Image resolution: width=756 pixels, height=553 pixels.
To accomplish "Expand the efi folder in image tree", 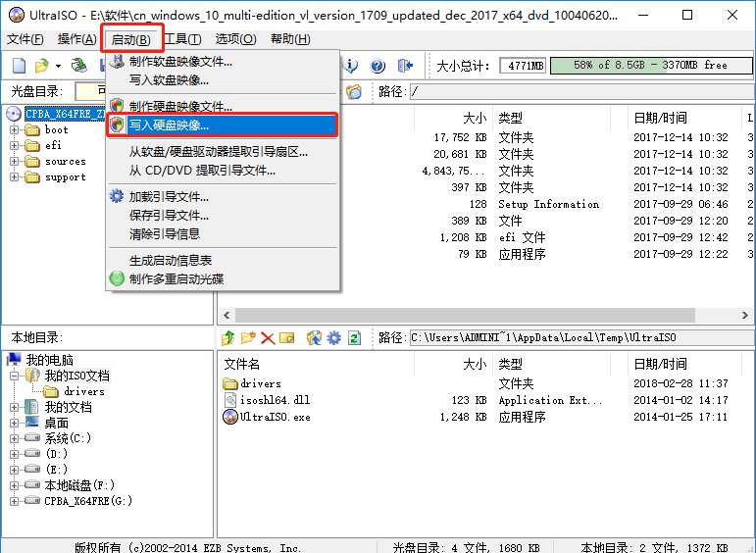I will 14,145.
